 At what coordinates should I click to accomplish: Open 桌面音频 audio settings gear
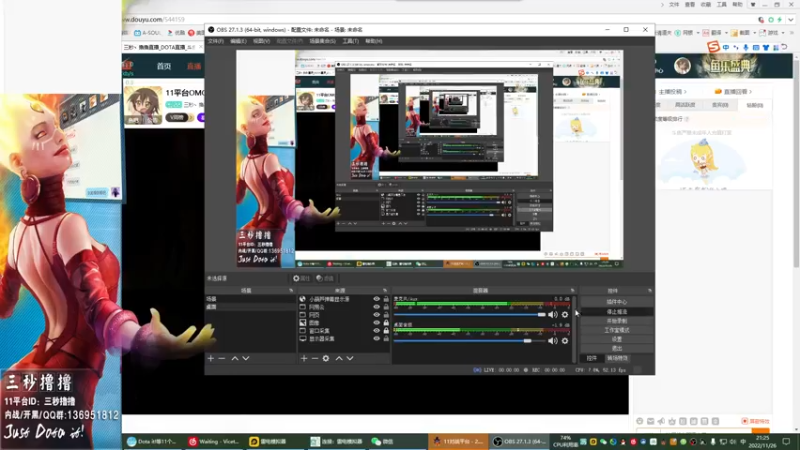pos(565,340)
